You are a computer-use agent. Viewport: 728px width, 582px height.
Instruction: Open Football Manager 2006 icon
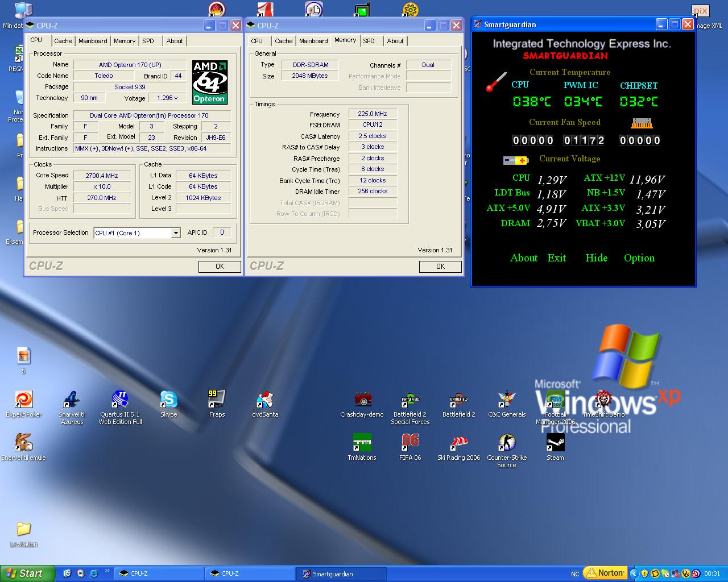555,407
